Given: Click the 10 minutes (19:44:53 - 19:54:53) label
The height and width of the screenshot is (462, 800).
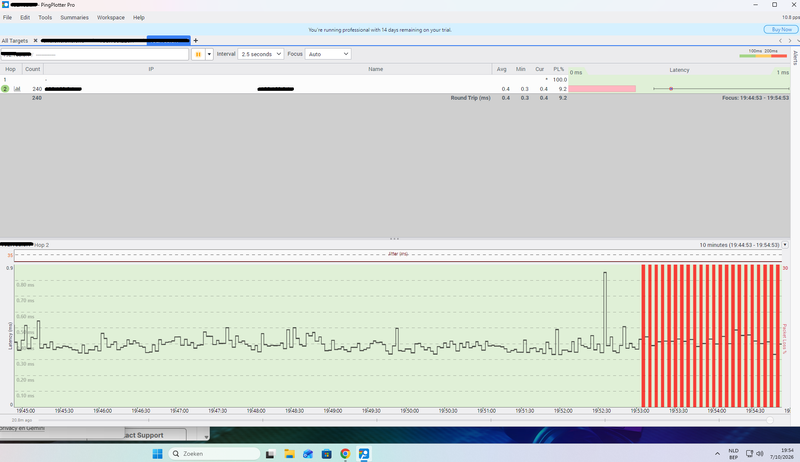Looking at the screenshot, I should click(x=739, y=245).
